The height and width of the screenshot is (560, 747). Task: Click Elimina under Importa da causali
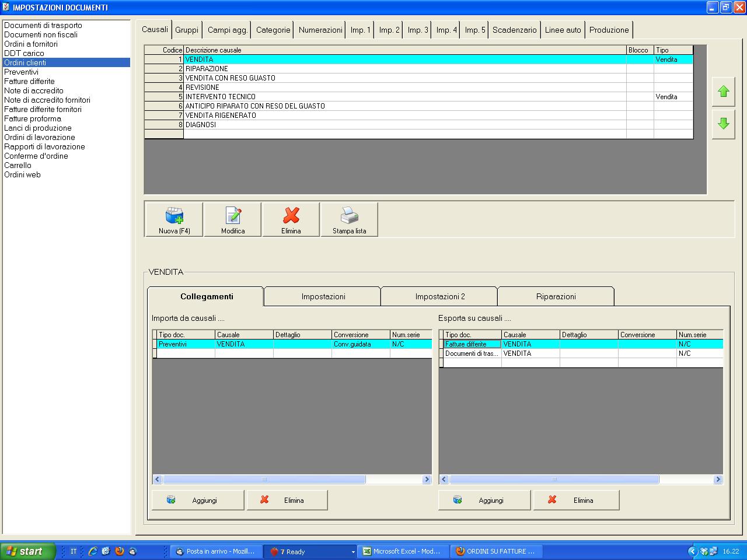[x=287, y=500]
